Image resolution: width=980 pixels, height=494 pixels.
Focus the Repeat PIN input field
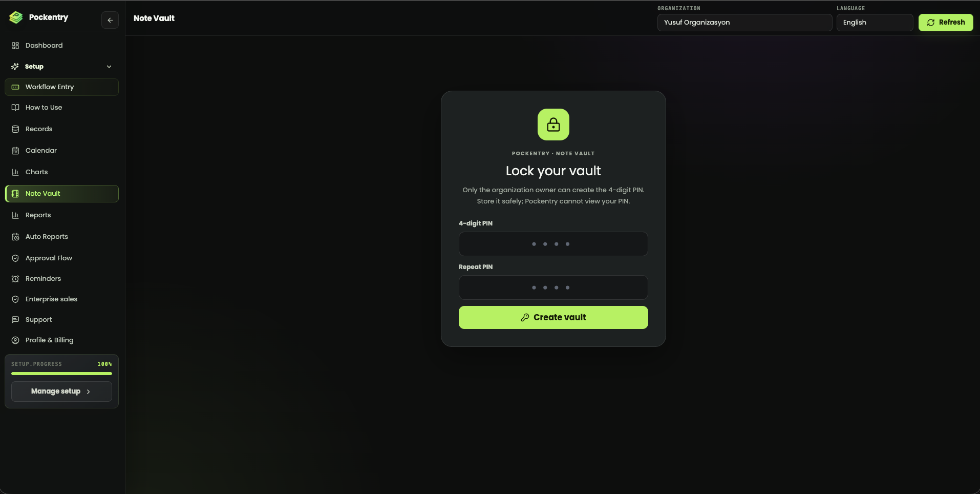click(553, 287)
